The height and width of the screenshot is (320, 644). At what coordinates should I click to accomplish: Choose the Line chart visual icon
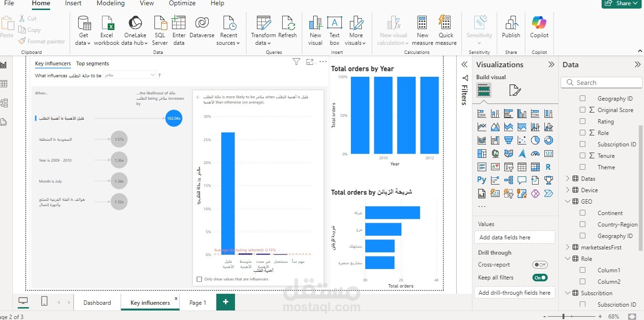[481, 127]
